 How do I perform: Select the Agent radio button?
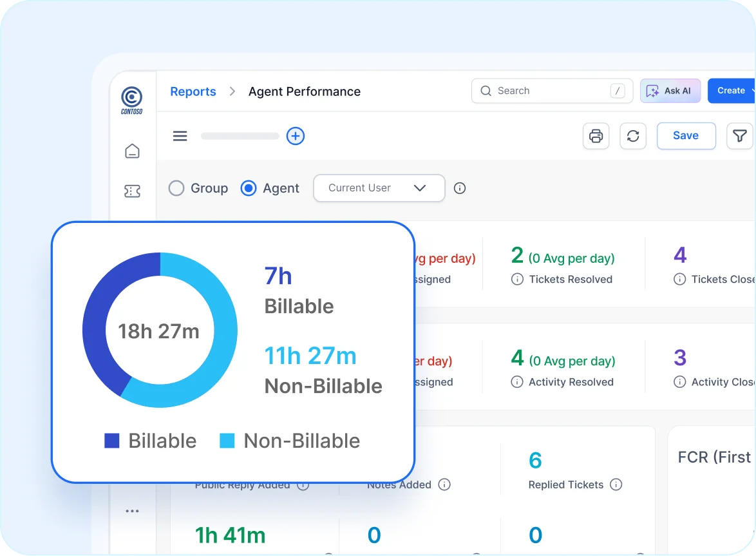[248, 188]
